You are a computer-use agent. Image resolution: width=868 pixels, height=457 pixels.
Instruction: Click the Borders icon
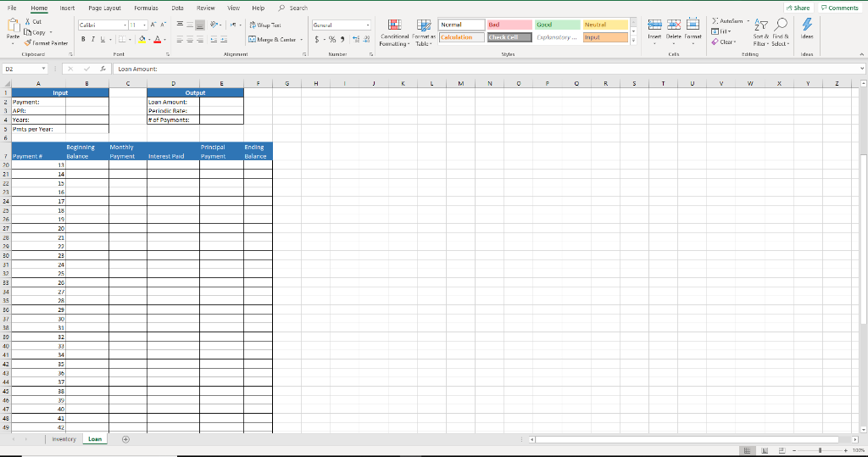click(x=122, y=39)
